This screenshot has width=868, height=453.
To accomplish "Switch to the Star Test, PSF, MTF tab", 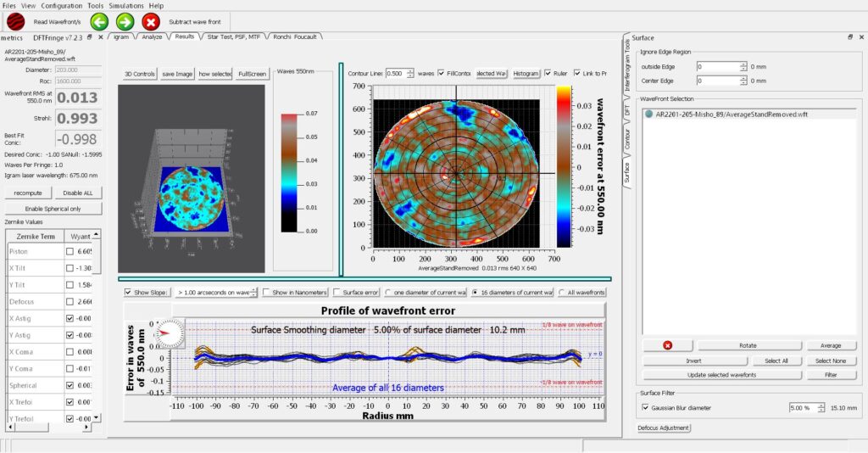I will pyautogui.click(x=234, y=37).
